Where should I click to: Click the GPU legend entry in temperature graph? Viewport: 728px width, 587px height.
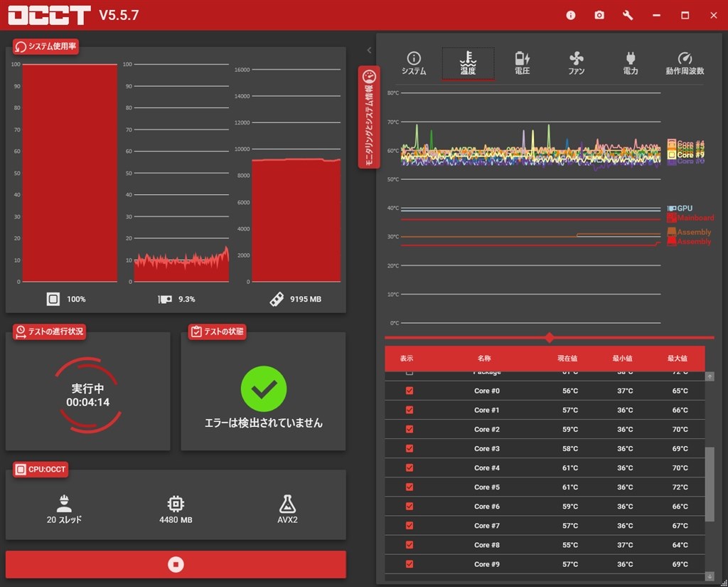click(680, 208)
